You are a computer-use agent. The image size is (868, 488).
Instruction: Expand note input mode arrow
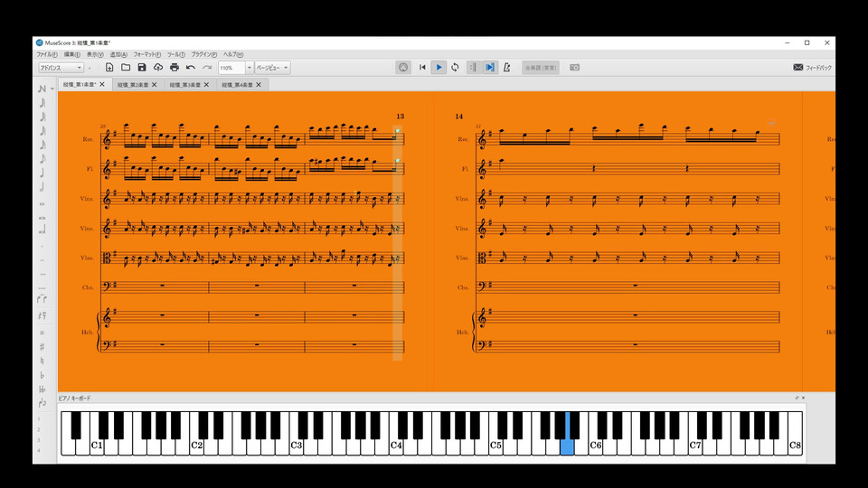pyautogui.click(x=52, y=89)
